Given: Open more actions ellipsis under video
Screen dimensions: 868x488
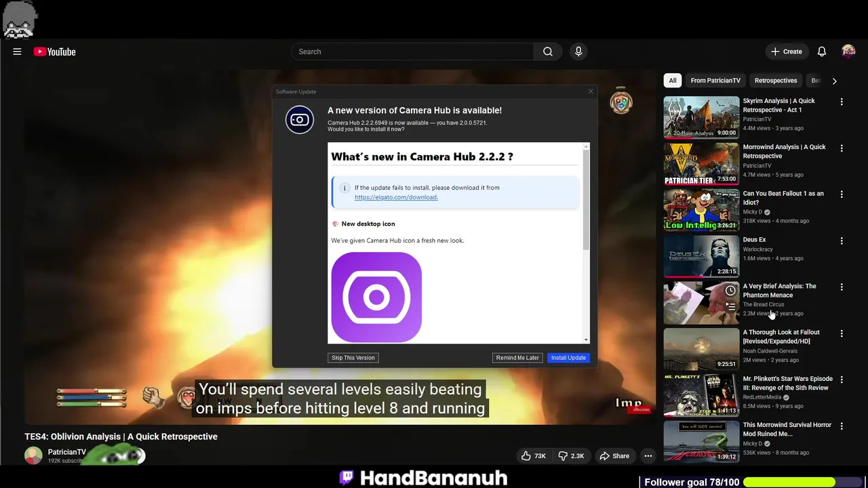Looking at the screenshot, I should (x=648, y=456).
